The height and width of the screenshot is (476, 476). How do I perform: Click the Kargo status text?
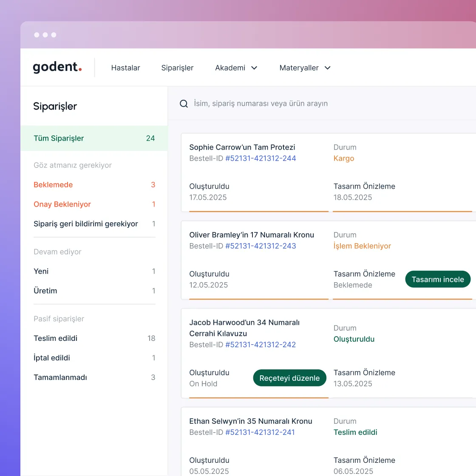(344, 159)
